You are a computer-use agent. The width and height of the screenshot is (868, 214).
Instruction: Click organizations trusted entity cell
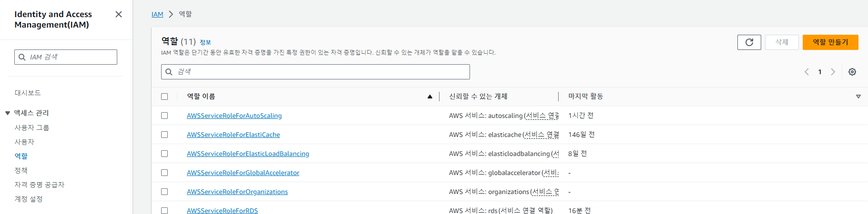(504, 192)
